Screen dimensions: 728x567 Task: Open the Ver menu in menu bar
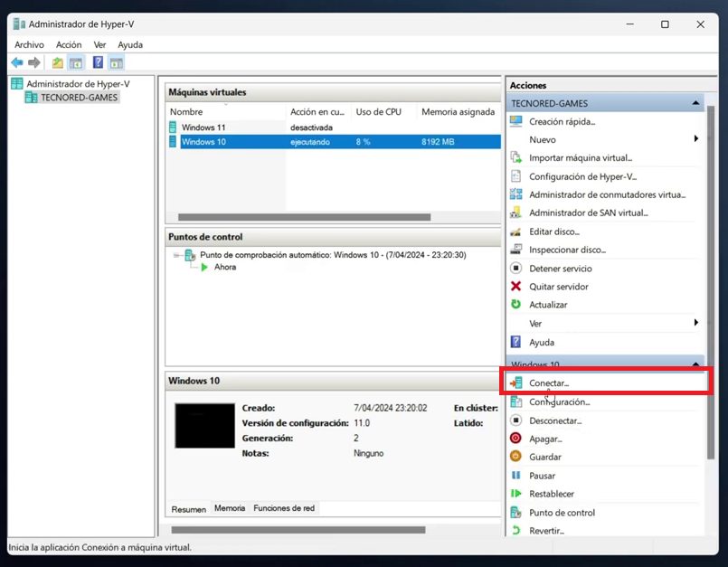point(99,44)
